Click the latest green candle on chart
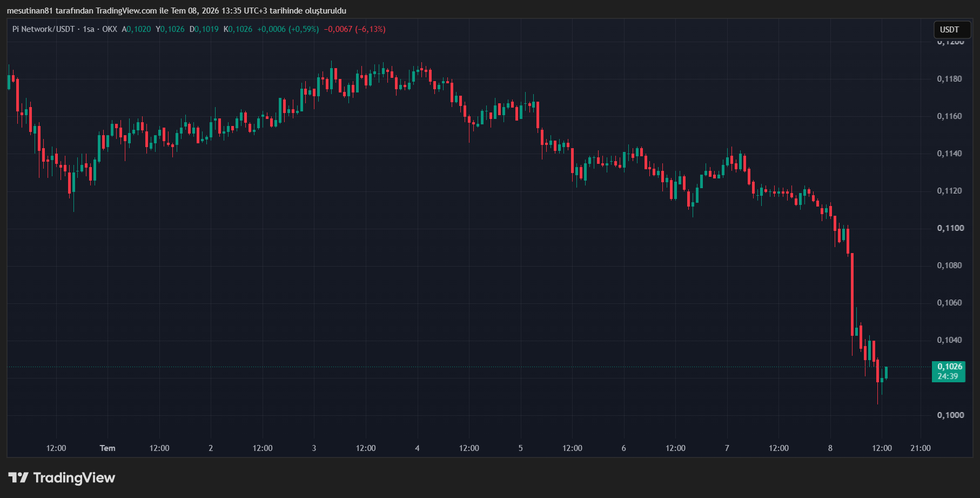980x498 pixels. tap(886, 373)
